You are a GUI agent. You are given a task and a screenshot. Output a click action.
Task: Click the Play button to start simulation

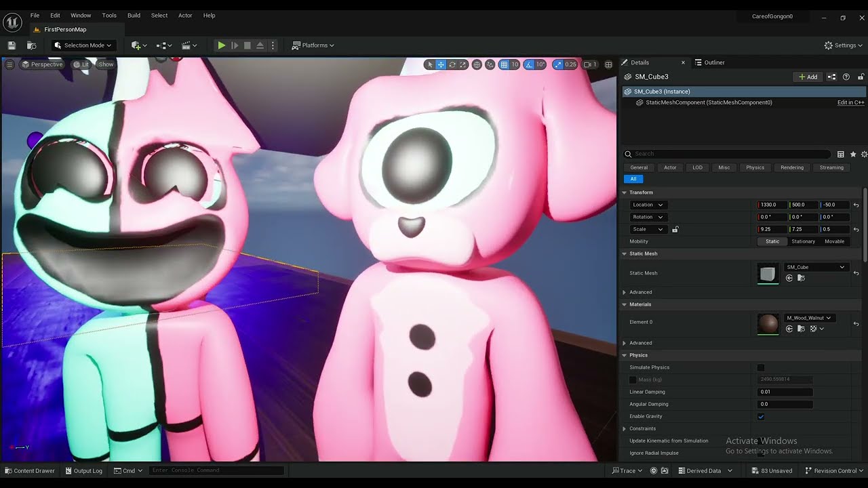tap(221, 45)
